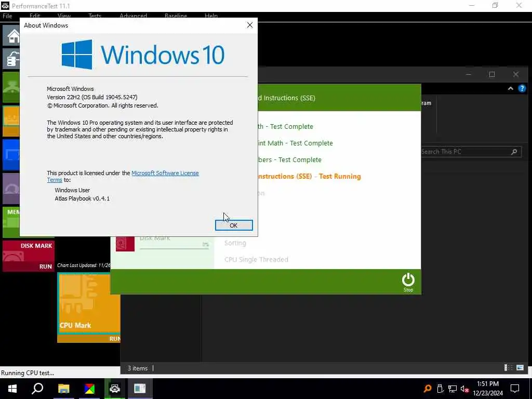Click OK in About Windows dialog
This screenshot has height=399, width=532.
click(x=234, y=225)
